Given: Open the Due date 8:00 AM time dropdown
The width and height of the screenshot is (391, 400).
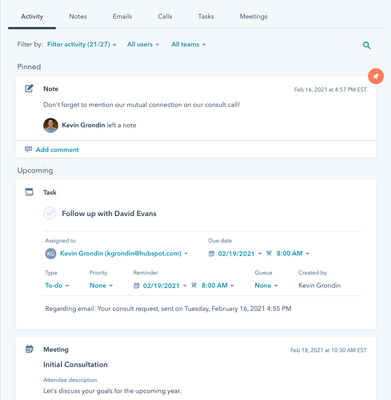Looking at the screenshot, I should (293, 254).
